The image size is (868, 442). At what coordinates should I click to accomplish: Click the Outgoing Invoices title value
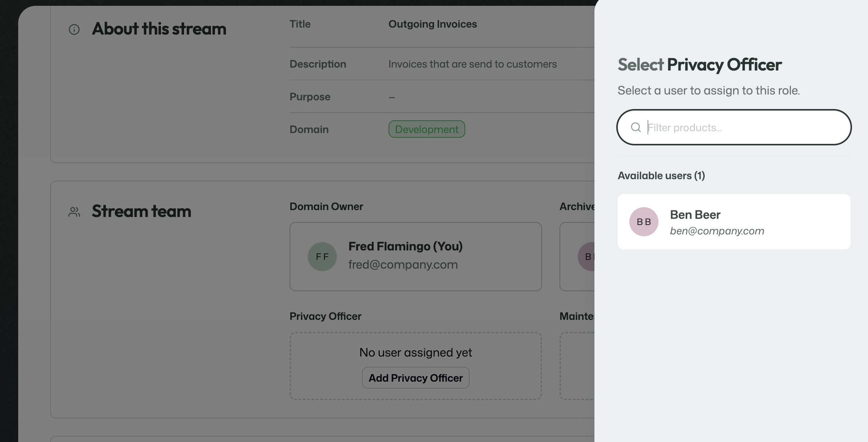[x=433, y=24]
